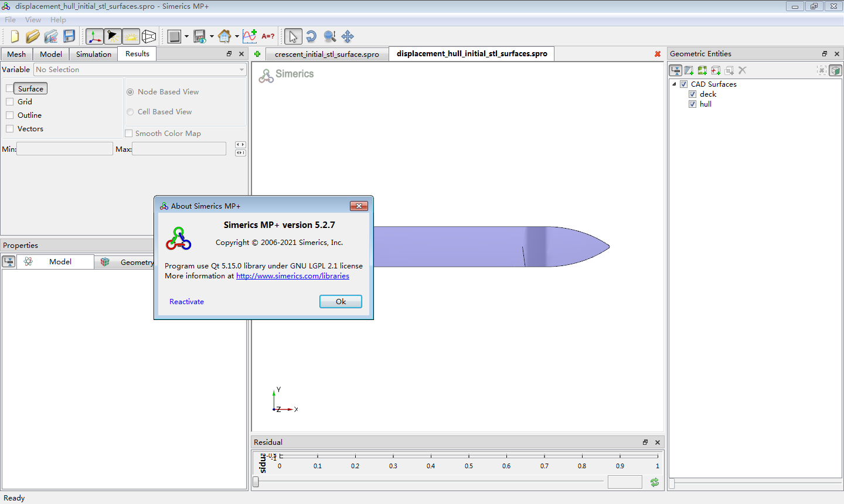
Task: Float the Geometric Entities panel
Action: click(825, 54)
